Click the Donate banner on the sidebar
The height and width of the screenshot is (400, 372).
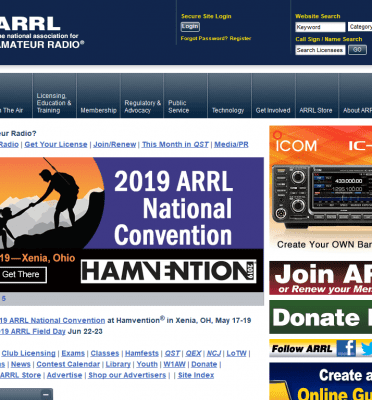(x=321, y=317)
